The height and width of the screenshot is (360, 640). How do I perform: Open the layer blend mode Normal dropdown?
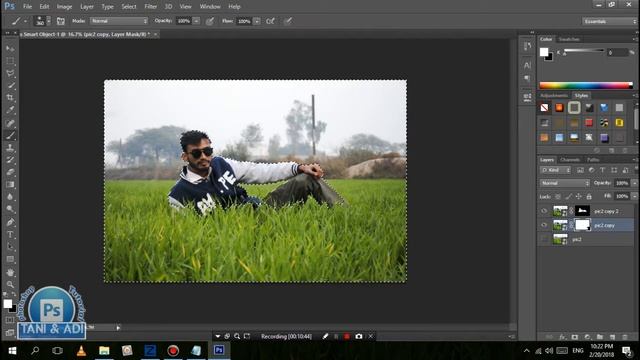pos(565,183)
